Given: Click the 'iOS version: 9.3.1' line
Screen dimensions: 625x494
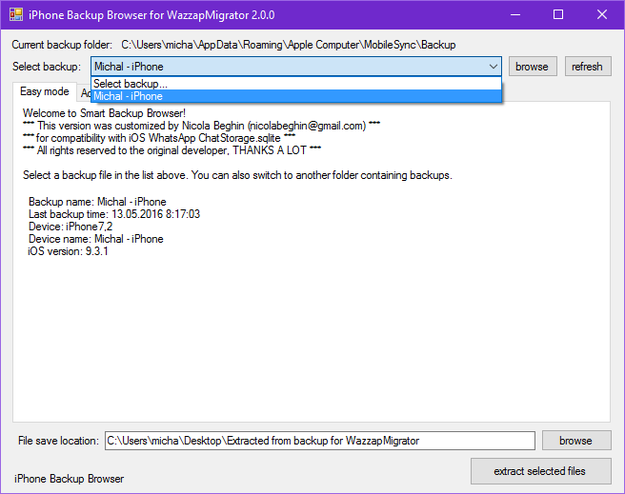Looking at the screenshot, I should 68,251.
